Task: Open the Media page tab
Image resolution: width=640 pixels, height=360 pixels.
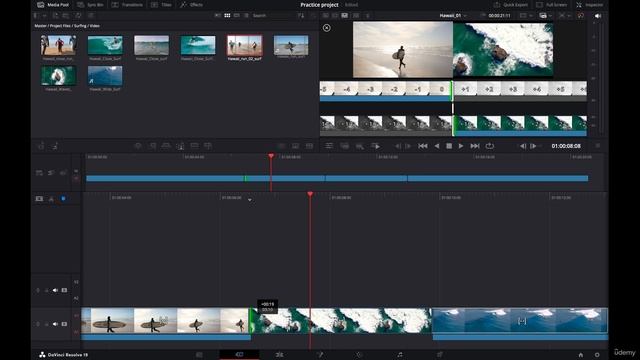Action: point(199,355)
